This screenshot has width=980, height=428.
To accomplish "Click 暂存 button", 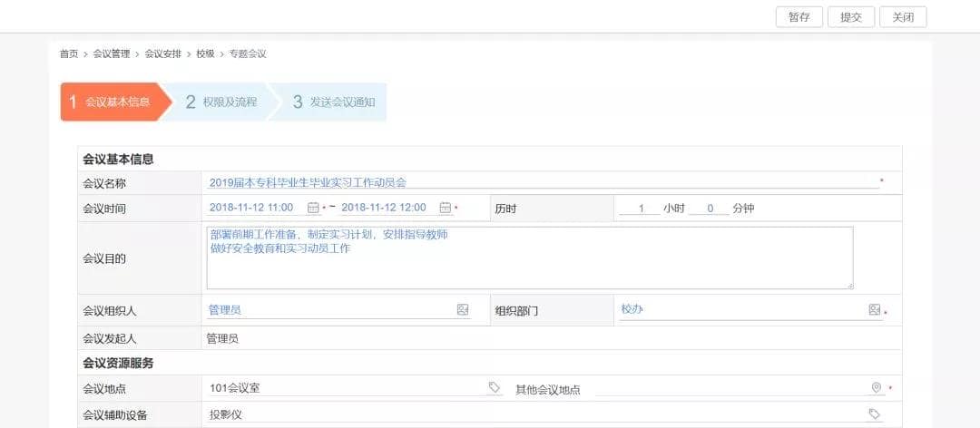I will click(799, 17).
